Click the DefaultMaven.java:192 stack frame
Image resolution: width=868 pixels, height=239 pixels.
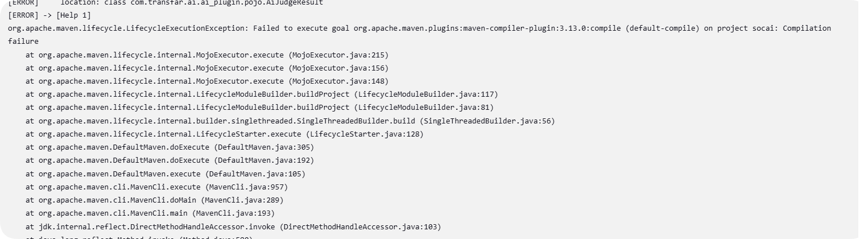[263, 160]
